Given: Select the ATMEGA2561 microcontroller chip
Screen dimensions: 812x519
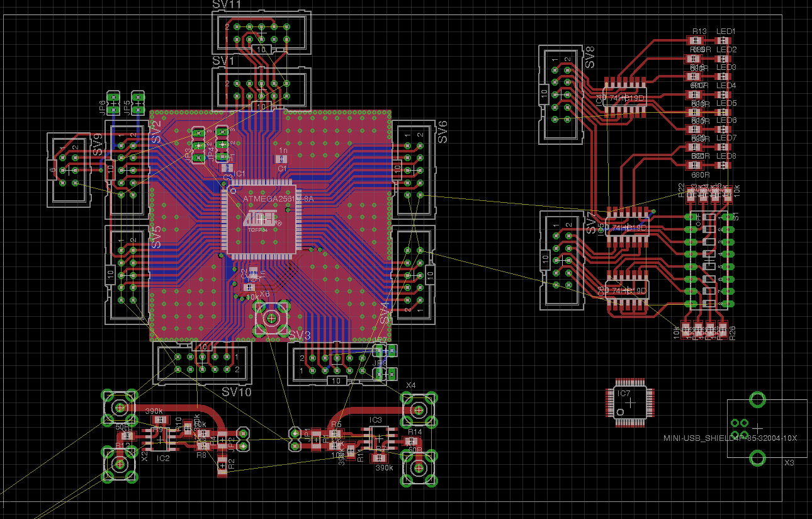Looking at the screenshot, I should click(259, 219).
